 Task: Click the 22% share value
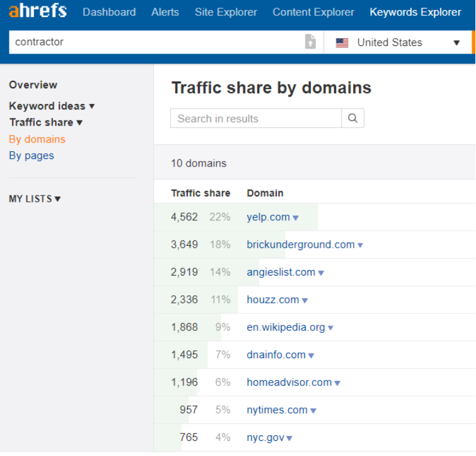click(x=220, y=217)
